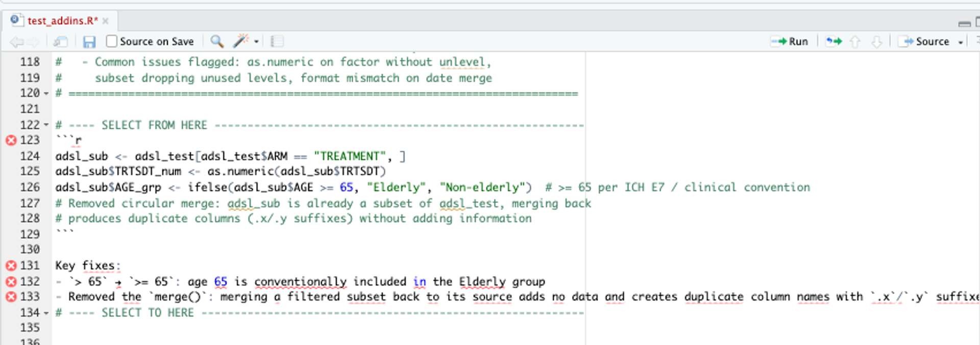Re-run the previous code region icon

coord(834,41)
